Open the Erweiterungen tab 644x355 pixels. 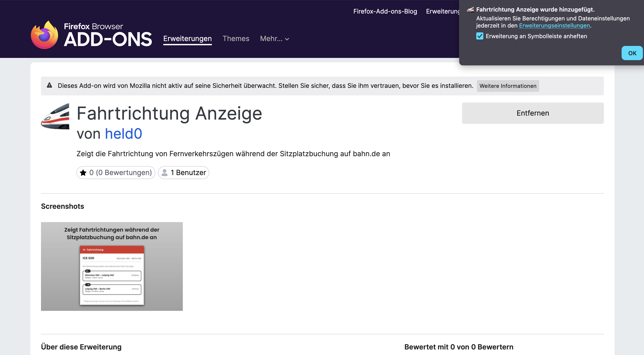click(187, 39)
